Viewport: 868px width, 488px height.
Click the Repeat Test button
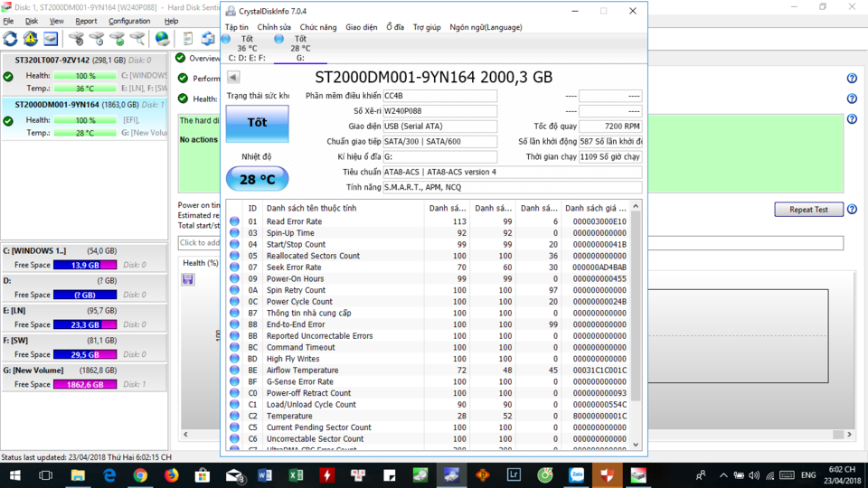[808, 209]
